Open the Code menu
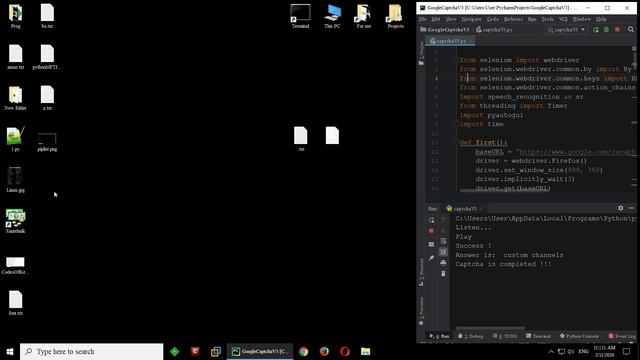The image size is (640, 360). pyautogui.click(x=493, y=19)
